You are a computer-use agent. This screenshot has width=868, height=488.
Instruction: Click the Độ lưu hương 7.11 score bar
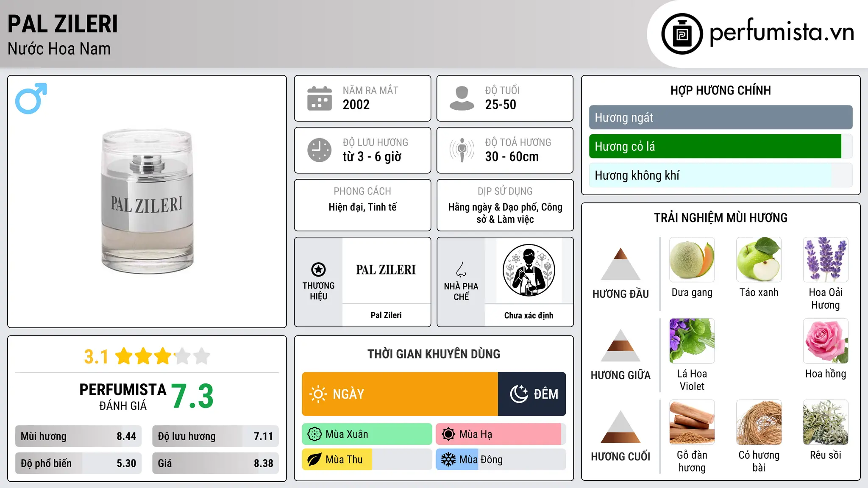point(215,436)
